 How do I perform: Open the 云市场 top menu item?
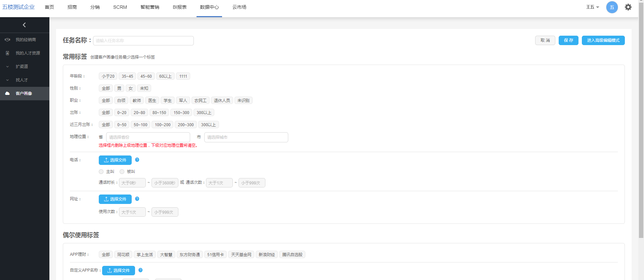pyautogui.click(x=239, y=7)
